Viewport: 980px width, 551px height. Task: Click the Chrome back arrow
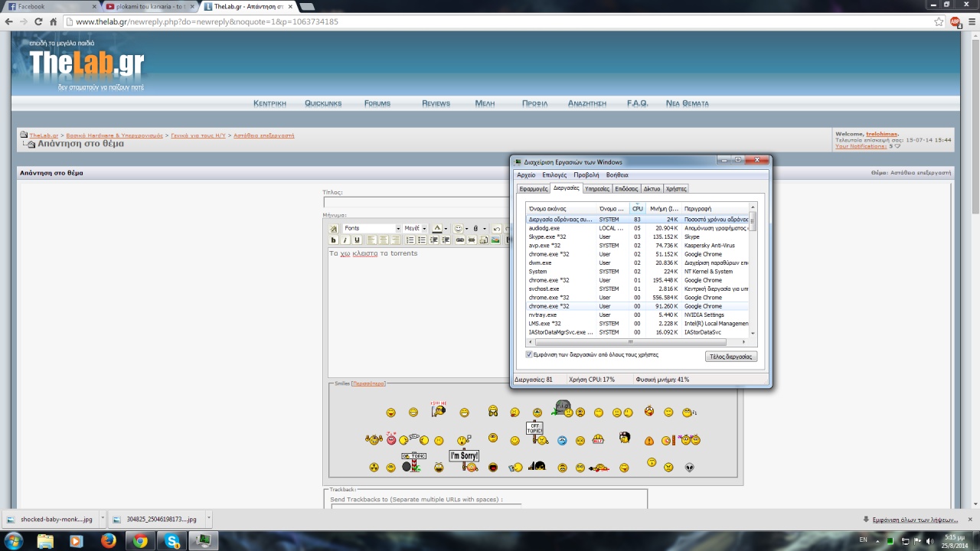coord(9,21)
